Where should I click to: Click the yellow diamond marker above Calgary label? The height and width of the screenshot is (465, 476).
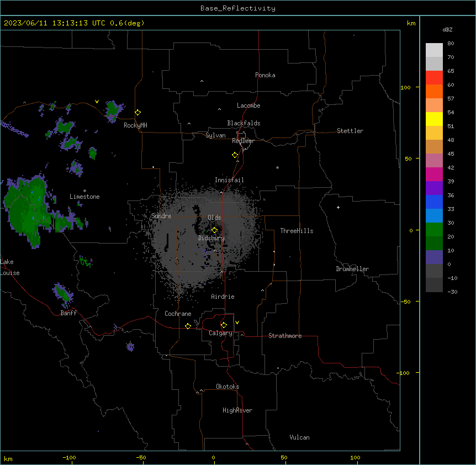[224, 325]
